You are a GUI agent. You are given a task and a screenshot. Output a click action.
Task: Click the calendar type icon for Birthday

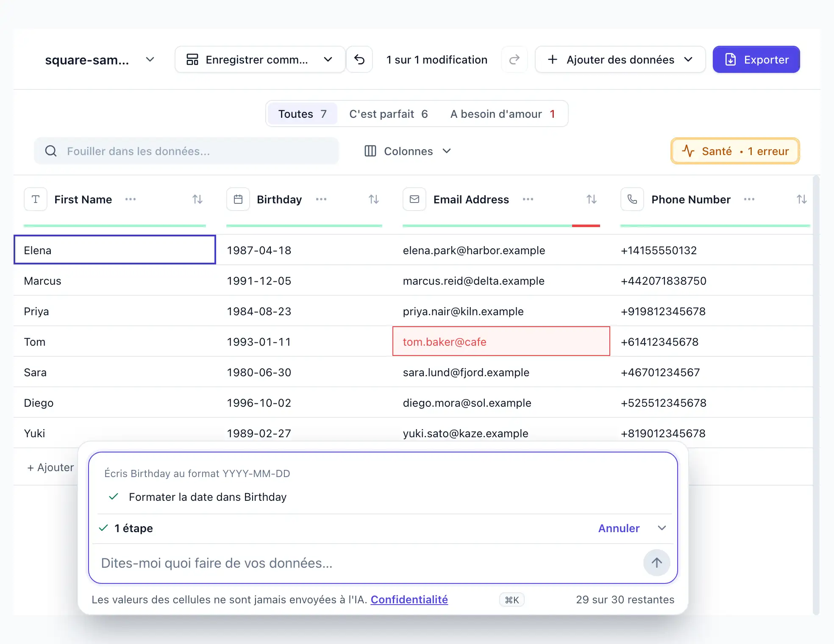tap(238, 199)
